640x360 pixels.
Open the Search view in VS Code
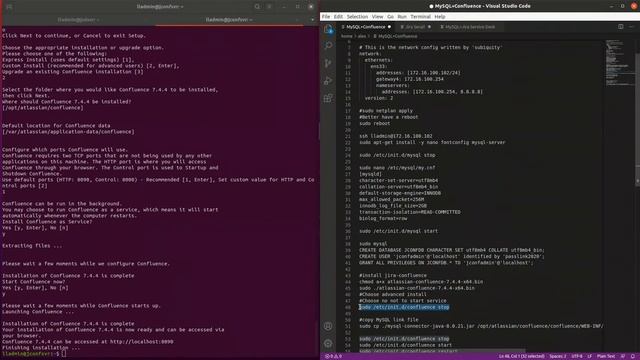click(328, 45)
